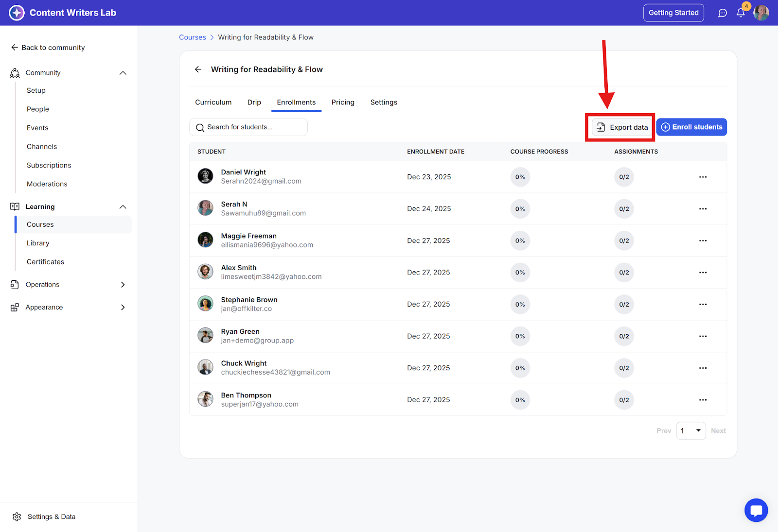Open Moderations in the sidebar
The image size is (778, 532).
47,184
